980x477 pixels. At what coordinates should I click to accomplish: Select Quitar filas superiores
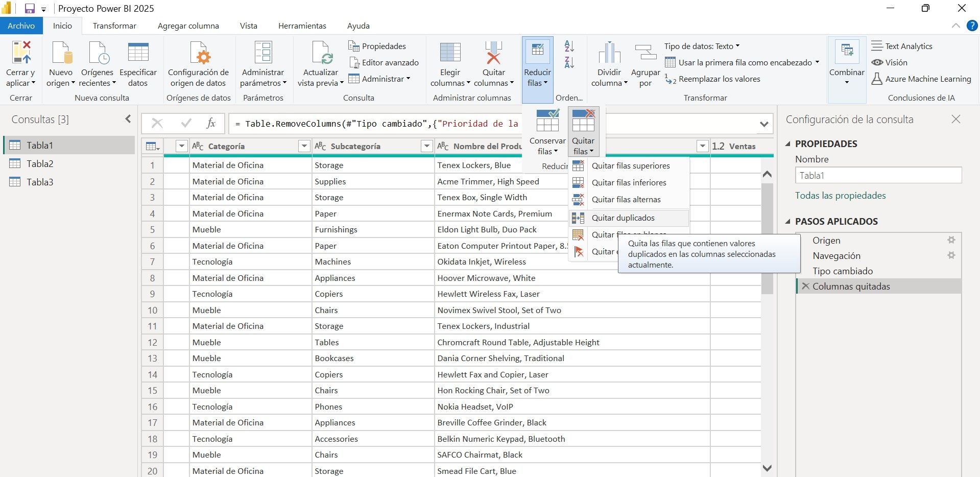[629, 165]
